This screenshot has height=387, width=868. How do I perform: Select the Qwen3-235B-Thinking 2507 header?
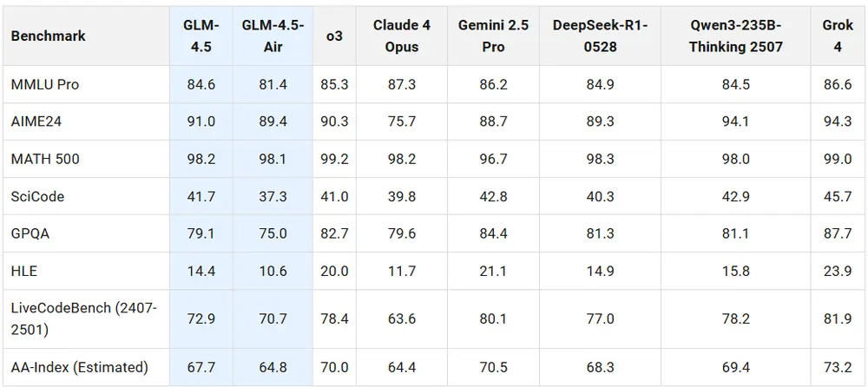(735, 36)
